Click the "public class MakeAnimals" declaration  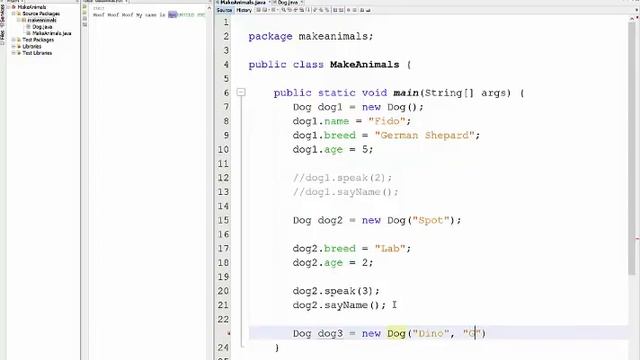coord(324,64)
